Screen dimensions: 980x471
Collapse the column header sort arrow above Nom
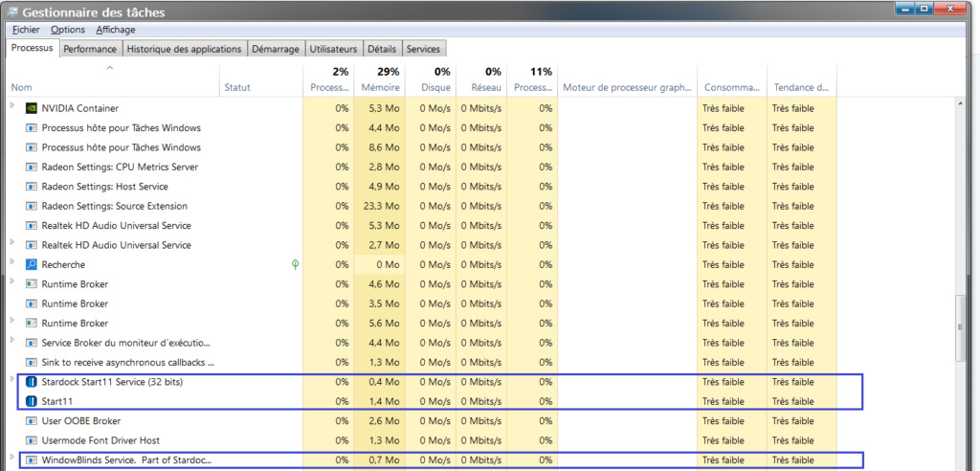click(x=109, y=68)
